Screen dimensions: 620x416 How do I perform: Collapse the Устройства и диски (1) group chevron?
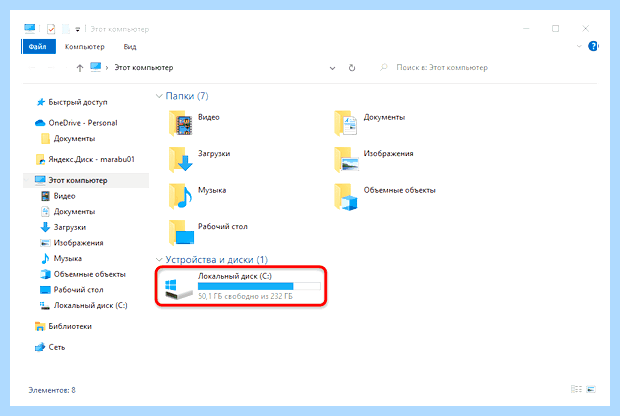(x=159, y=260)
